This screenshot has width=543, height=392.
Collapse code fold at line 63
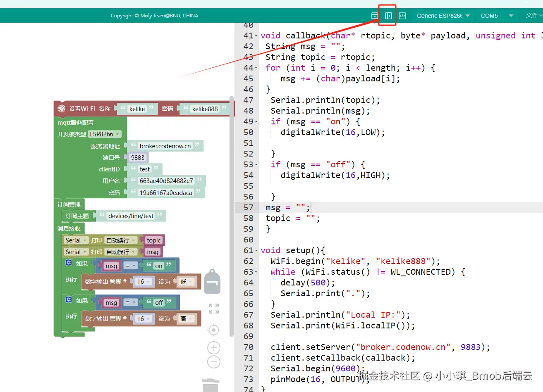[256, 272]
